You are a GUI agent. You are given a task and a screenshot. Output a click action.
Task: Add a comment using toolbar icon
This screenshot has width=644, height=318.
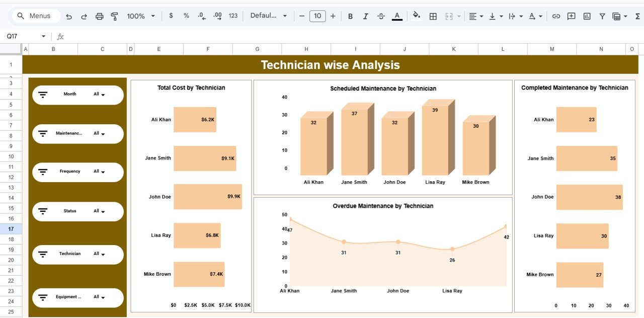tap(571, 16)
